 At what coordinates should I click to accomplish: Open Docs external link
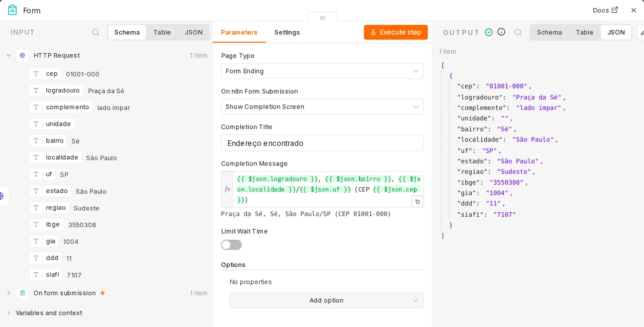click(x=605, y=10)
